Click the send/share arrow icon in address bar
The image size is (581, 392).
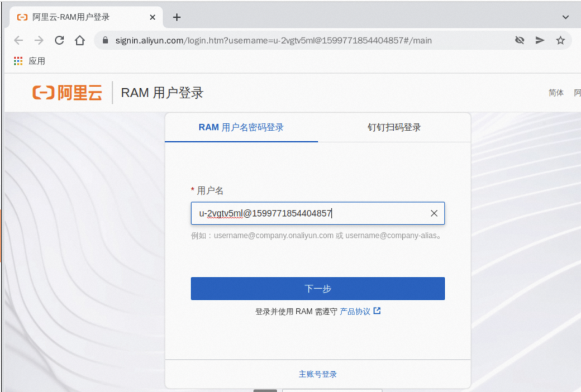coord(540,40)
